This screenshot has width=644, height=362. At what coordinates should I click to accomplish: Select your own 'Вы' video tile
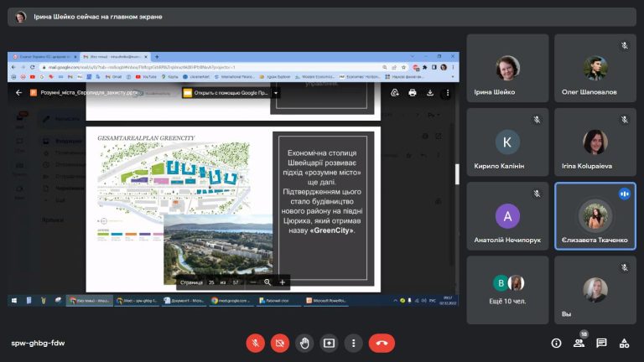click(x=595, y=290)
